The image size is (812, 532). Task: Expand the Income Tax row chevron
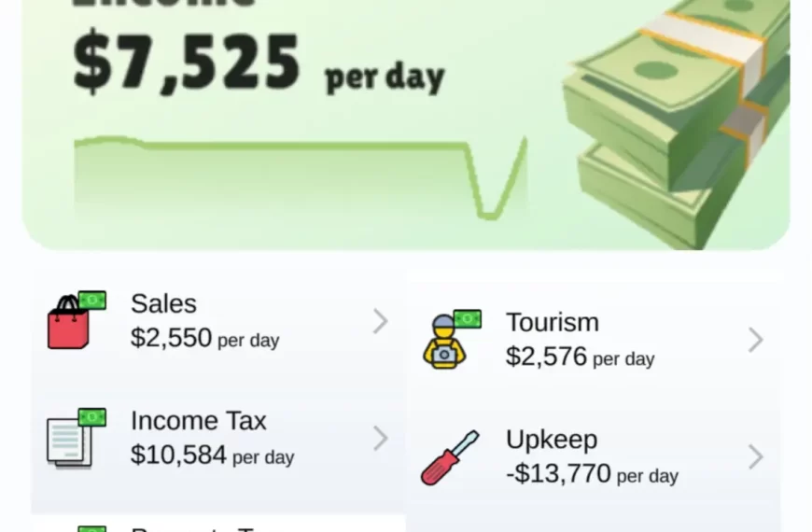click(380, 438)
